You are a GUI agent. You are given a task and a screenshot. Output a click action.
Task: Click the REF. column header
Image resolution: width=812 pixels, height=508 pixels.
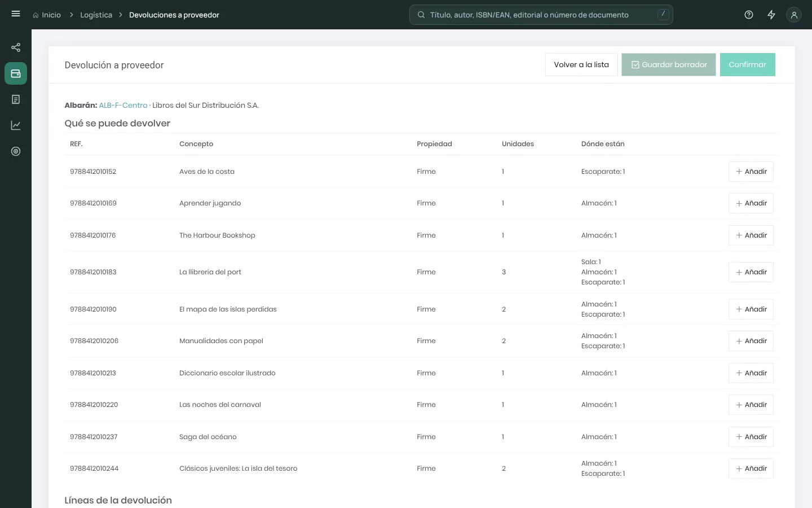(x=76, y=144)
